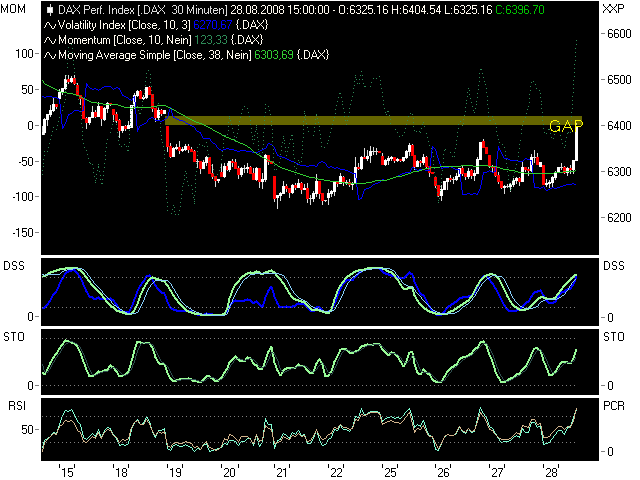Click the '27' date marker on time axis
Screen dimensions: 640x480
pos(497,472)
